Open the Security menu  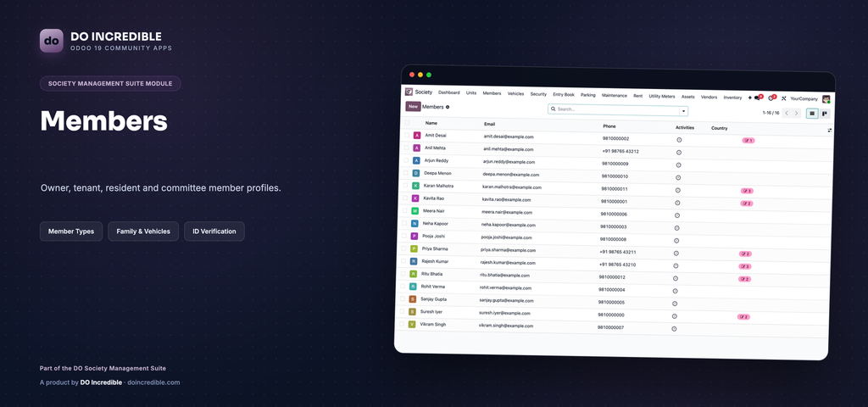click(x=538, y=94)
